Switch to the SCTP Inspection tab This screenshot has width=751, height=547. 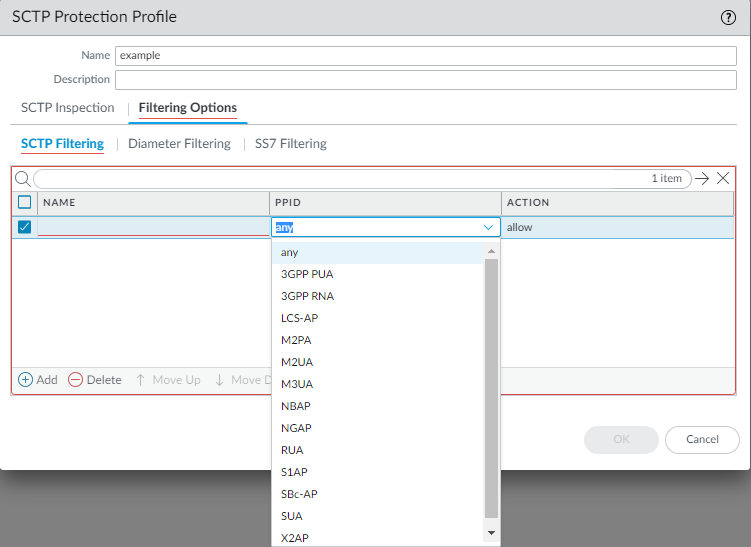click(68, 108)
